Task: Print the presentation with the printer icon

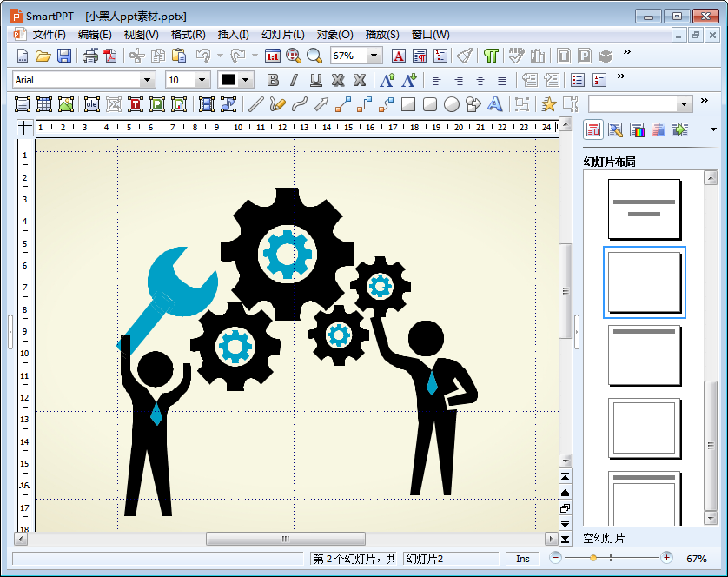Action: coord(90,56)
